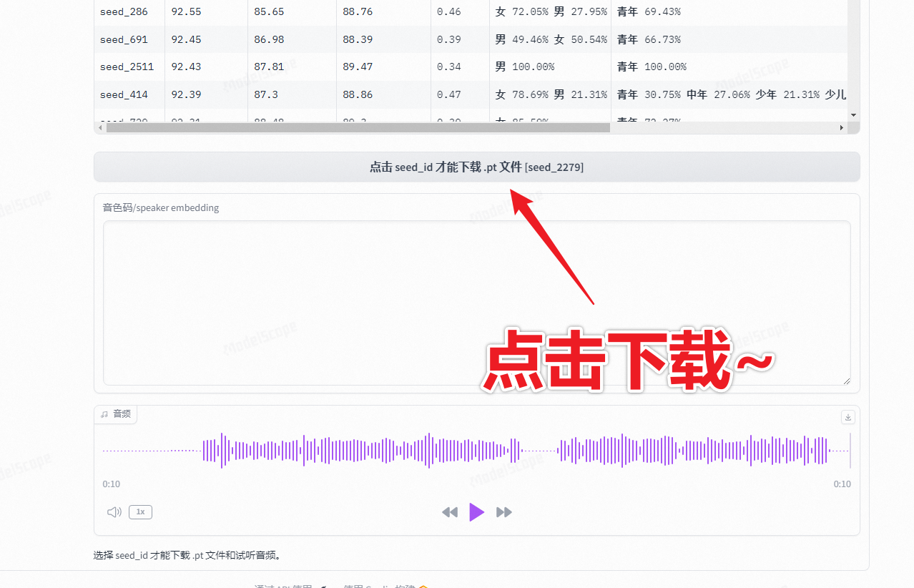The width and height of the screenshot is (914, 588).
Task: Grab the text area resize handle
Action: 847,381
